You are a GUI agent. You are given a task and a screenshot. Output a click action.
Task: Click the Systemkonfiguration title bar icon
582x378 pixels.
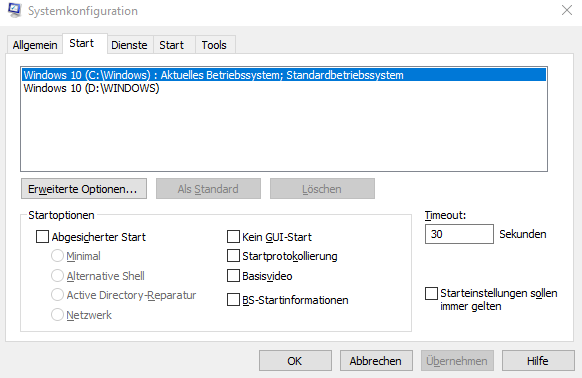click(x=15, y=10)
